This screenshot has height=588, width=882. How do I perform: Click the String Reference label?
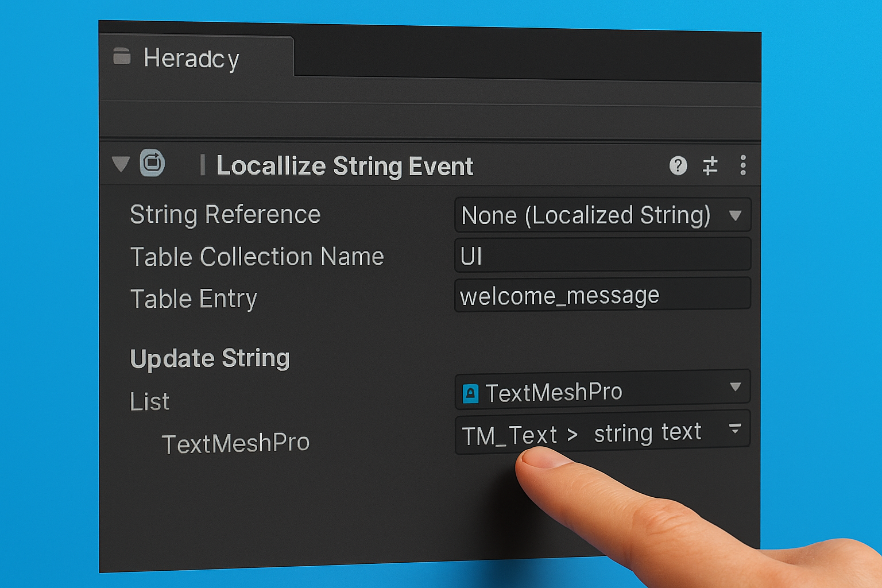tap(225, 214)
